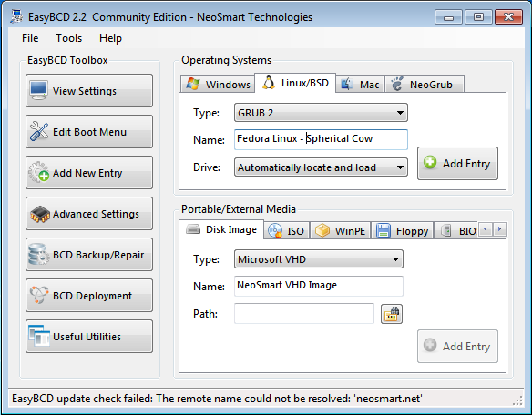Click the Windows flag icon on the tab
The height and width of the screenshot is (415, 532).
[x=193, y=84]
